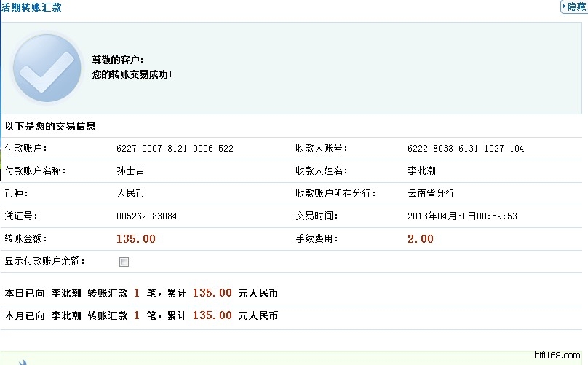The image size is (588, 365).
Task: Click the 本日已向 daily transfer summary line
Action: pos(141,293)
